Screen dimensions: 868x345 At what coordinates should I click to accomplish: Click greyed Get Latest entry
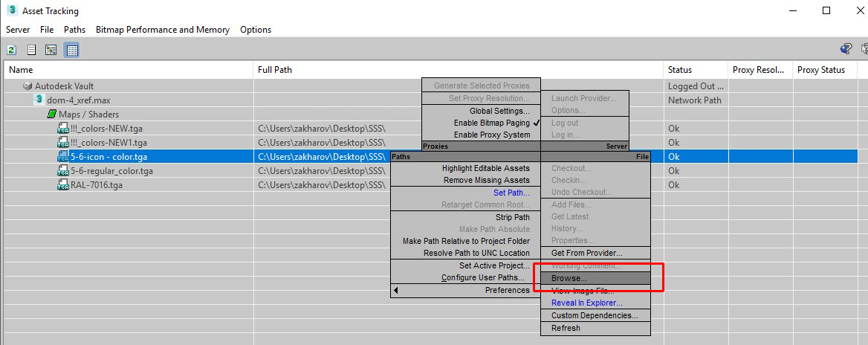tap(569, 216)
